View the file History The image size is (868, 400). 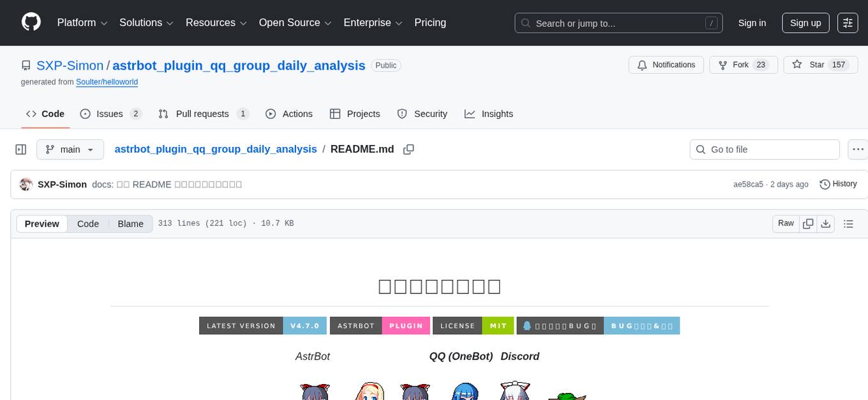pyautogui.click(x=838, y=184)
